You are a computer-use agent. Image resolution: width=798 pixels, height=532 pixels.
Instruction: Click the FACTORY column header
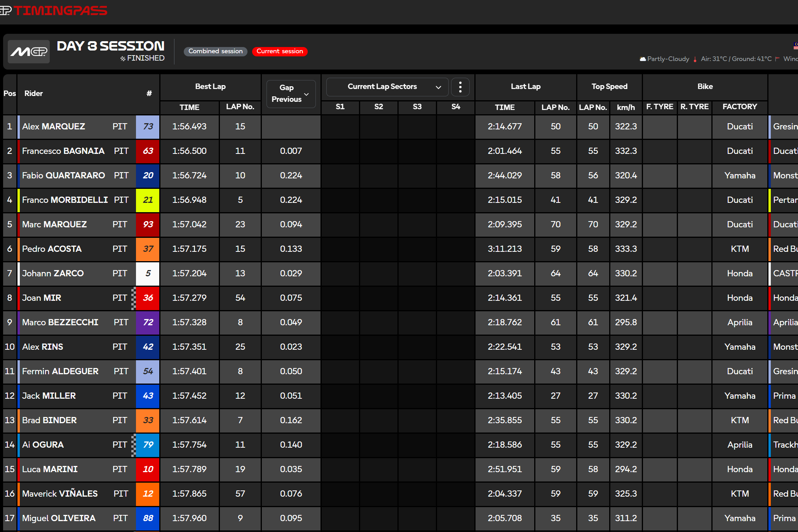tap(740, 107)
